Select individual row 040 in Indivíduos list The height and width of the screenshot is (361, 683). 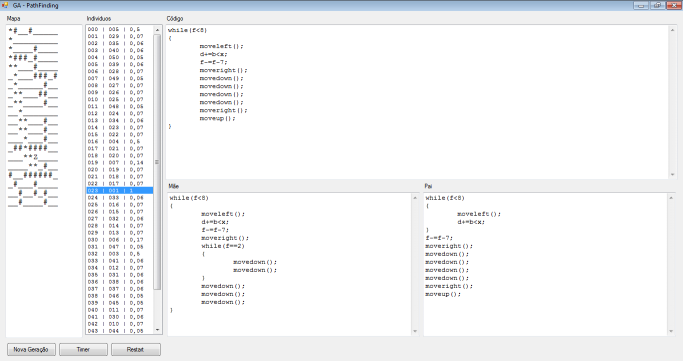coord(120,310)
